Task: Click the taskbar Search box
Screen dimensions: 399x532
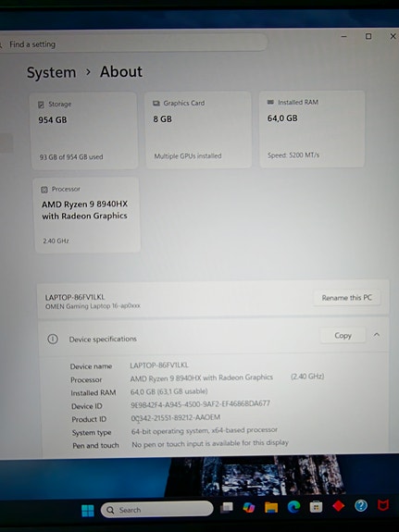Action: pos(156,510)
